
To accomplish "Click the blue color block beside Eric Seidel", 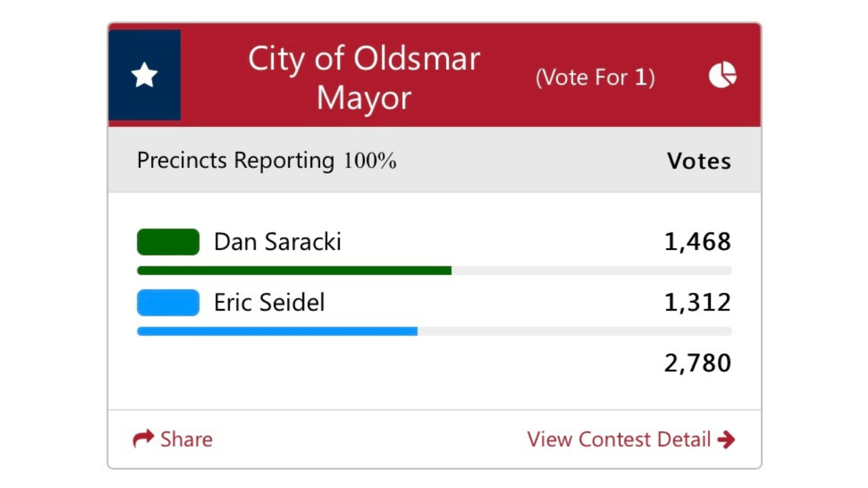I will pyautogui.click(x=167, y=302).
